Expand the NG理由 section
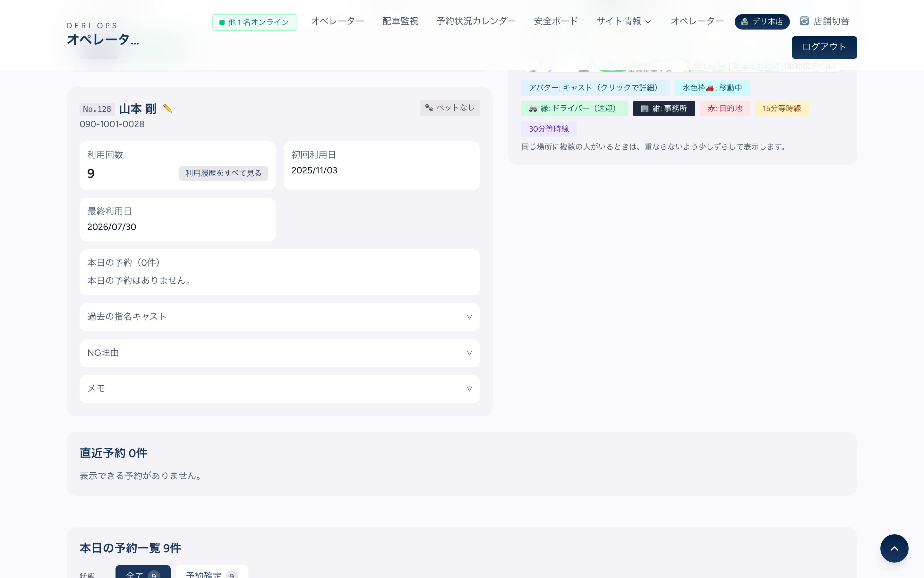 [279, 353]
